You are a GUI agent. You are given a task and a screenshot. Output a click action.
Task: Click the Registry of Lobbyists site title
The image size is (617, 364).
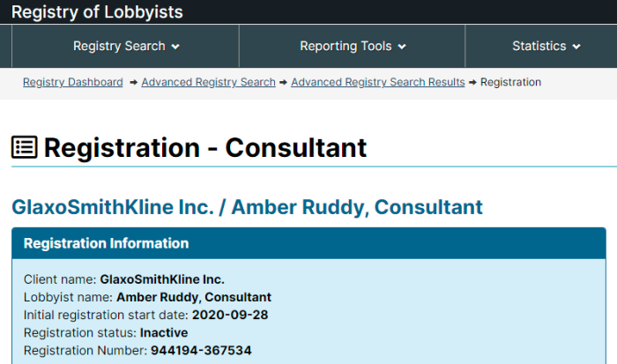pos(97,11)
